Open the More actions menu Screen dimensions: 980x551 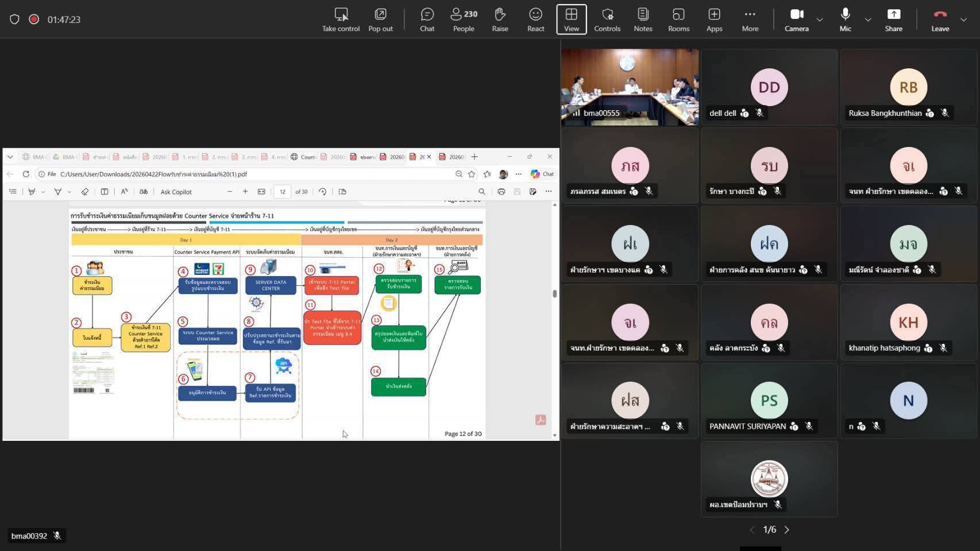tap(750, 20)
